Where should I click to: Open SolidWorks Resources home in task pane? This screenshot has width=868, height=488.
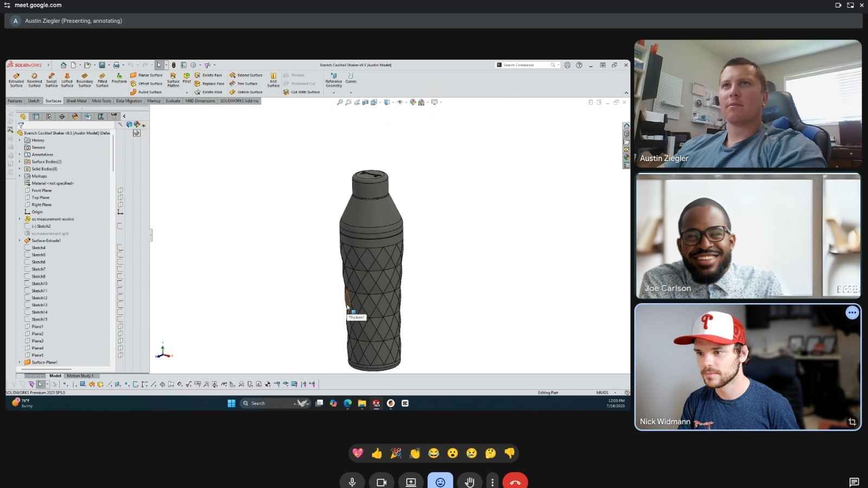pyautogui.click(x=627, y=126)
